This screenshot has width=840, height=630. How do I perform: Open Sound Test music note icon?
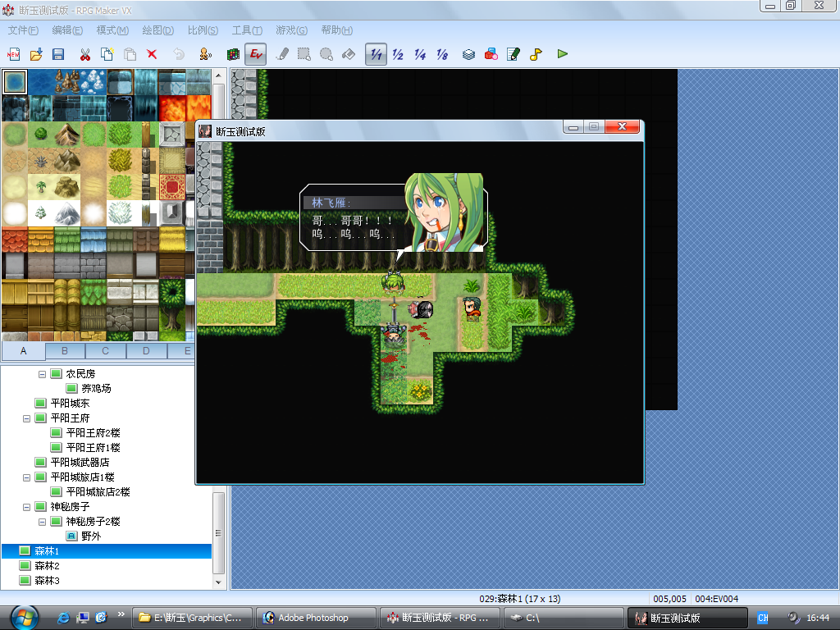click(536, 54)
